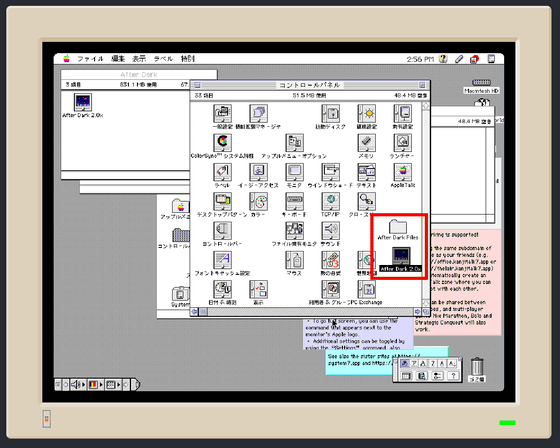560x448 pixels.
Task: Select the After Dark Files folder
Action: coord(398,227)
